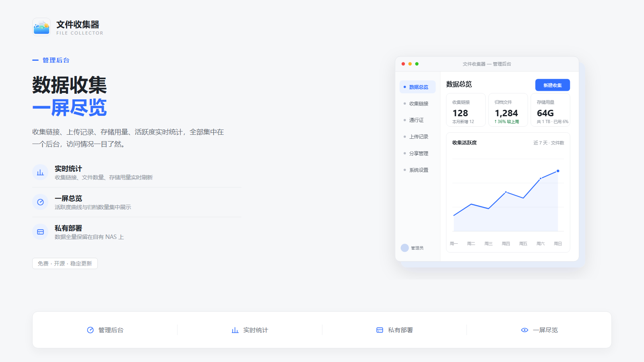Open 系统设置 in the sidebar
The height and width of the screenshot is (362, 644).
[x=417, y=170]
